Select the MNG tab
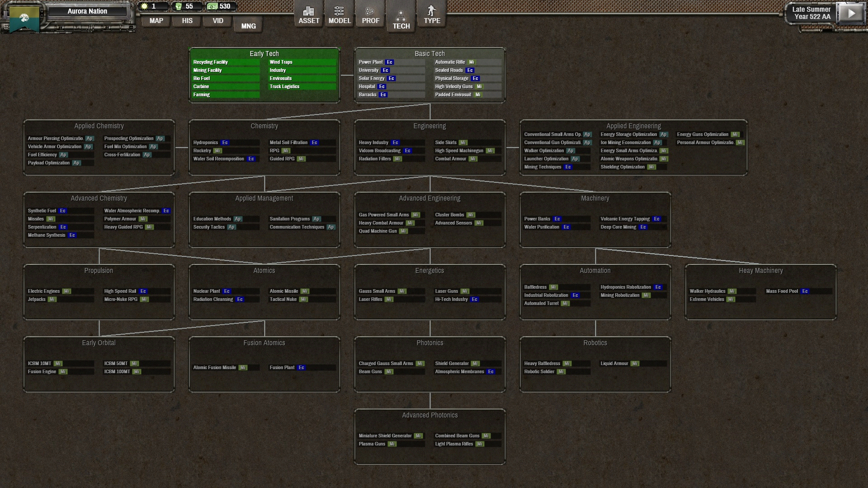Viewport: 868px width, 488px height. coord(248,26)
